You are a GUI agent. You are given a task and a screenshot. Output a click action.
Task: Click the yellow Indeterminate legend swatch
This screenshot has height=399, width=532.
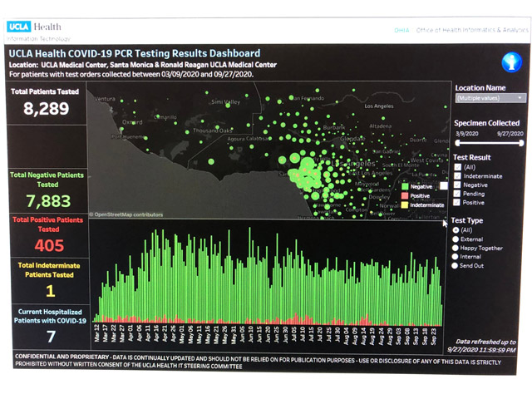[x=405, y=205]
